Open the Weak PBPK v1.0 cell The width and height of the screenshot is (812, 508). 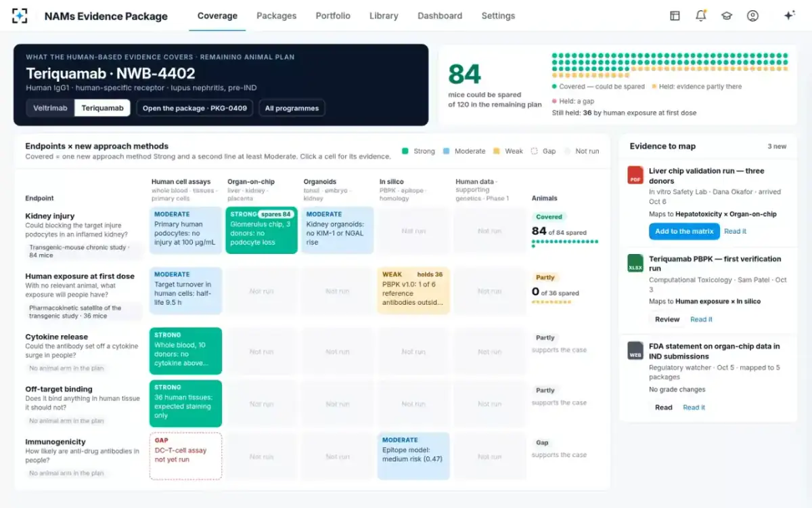(413, 291)
